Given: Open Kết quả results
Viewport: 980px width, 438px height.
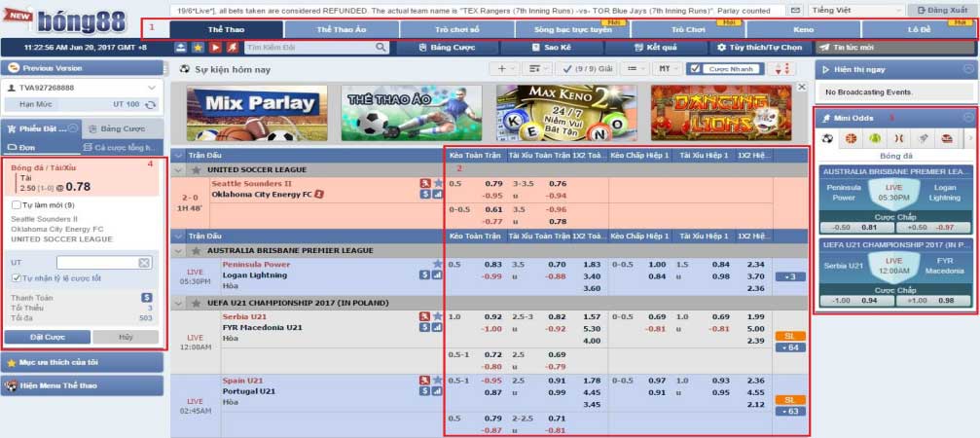Looking at the screenshot, I should tap(656, 48).
